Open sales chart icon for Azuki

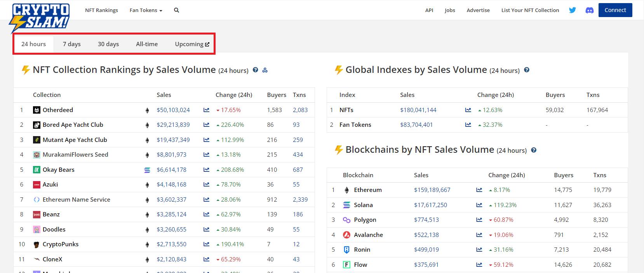pyautogui.click(x=206, y=185)
